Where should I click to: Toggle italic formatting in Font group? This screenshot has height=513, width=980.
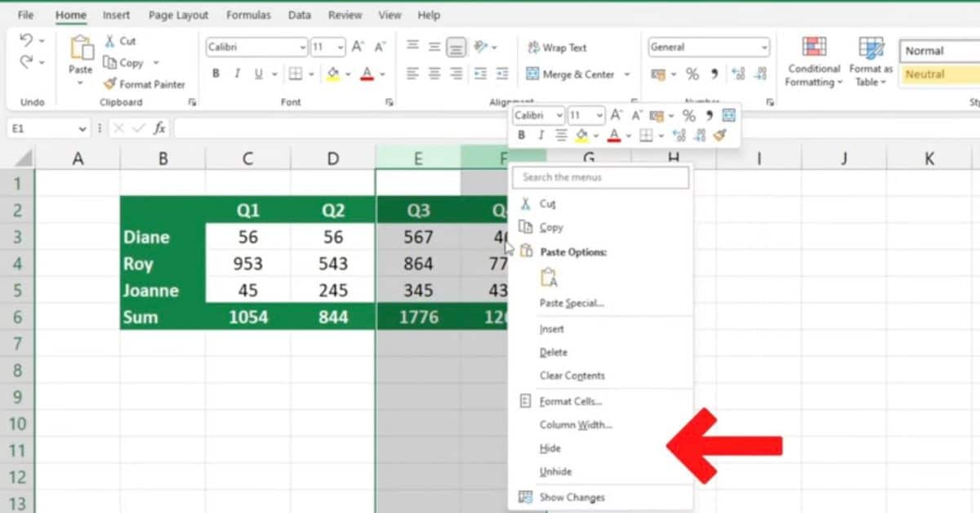pyautogui.click(x=235, y=74)
